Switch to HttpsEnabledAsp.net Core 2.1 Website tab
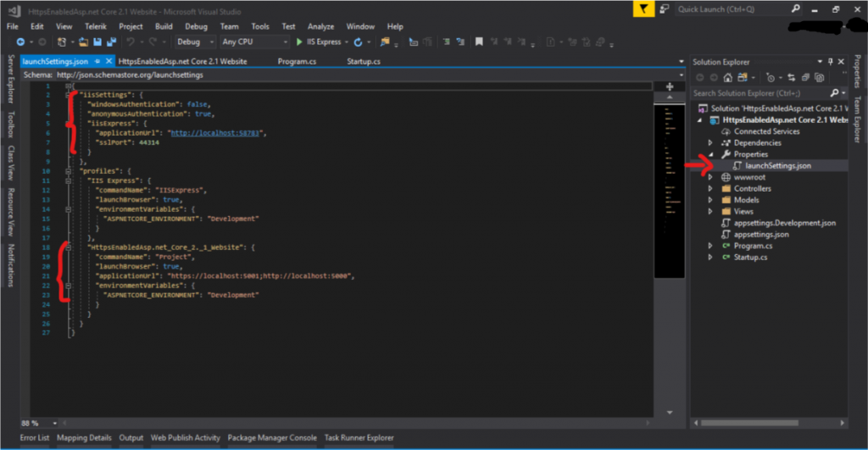The height and width of the screenshot is (450, 868). [x=183, y=61]
